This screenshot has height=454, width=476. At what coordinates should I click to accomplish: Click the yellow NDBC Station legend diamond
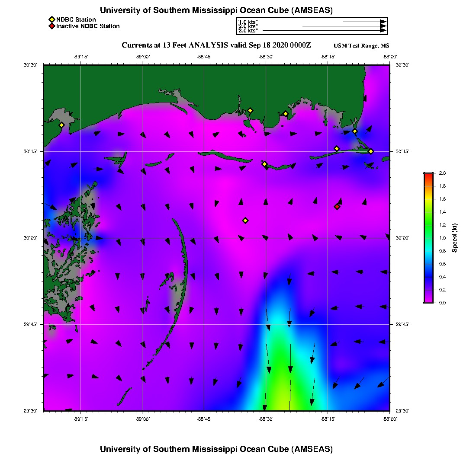[51, 19]
